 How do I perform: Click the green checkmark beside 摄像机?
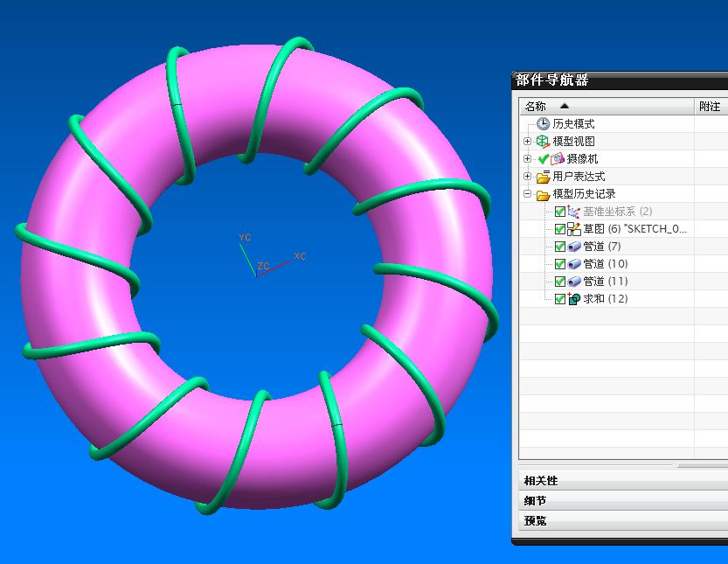pos(544,159)
